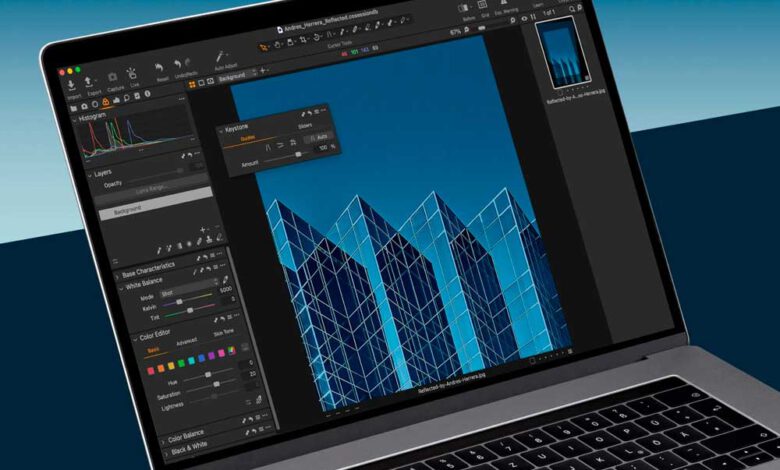780x470 pixels.
Task: Collapse the White Balance panel
Action: (x=121, y=288)
